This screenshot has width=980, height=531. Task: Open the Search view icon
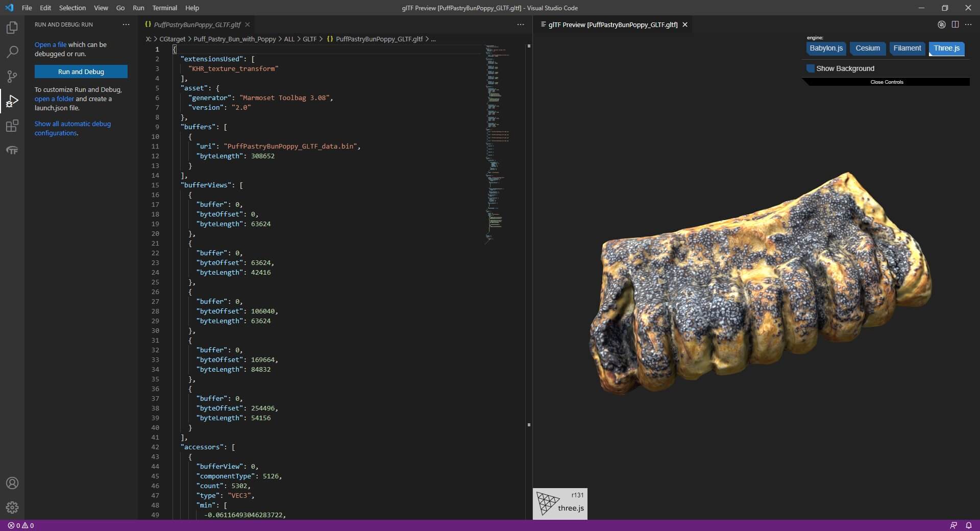click(x=12, y=52)
